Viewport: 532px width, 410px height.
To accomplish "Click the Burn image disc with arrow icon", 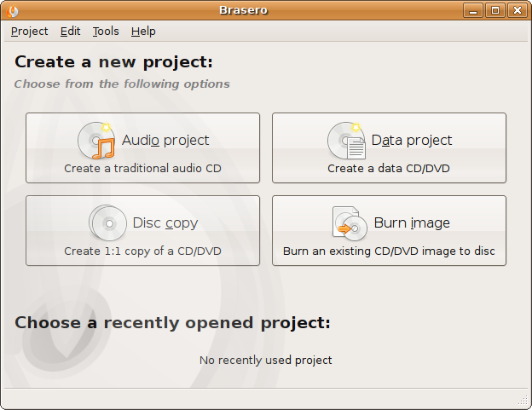I will [x=350, y=223].
